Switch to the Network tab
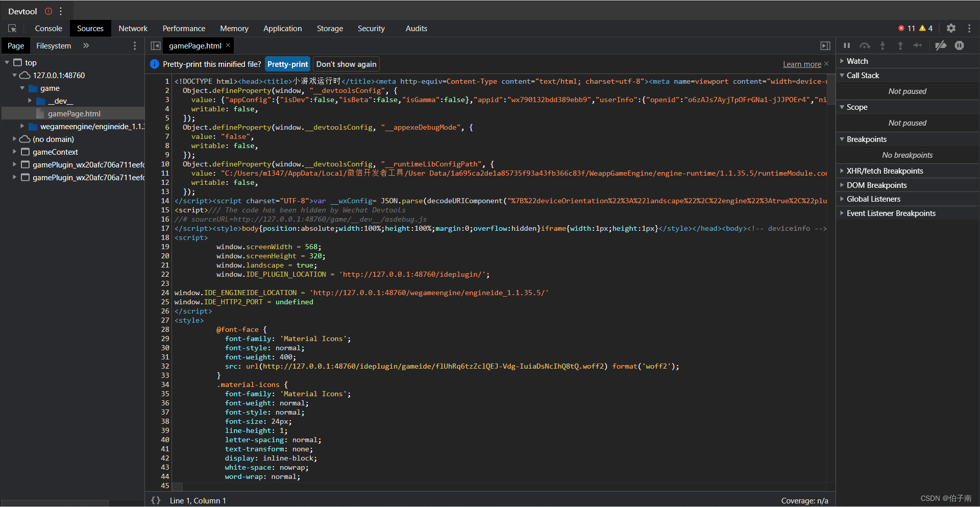980x507 pixels. click(x=133, y=29)
